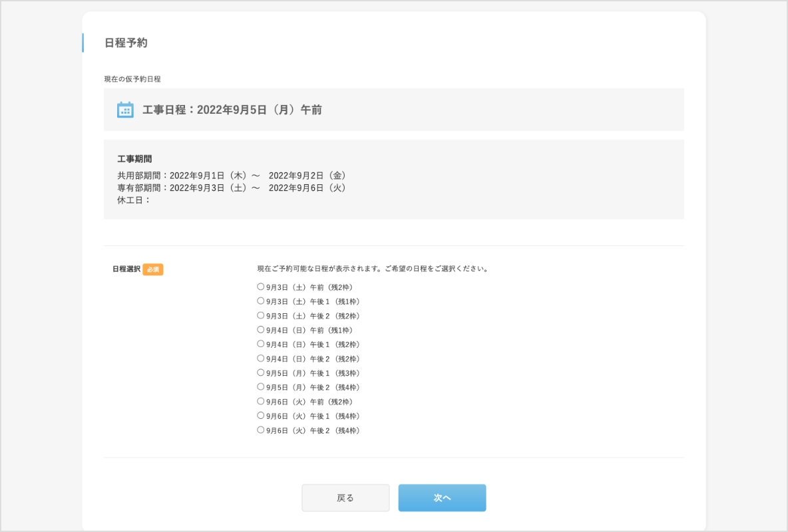Screen dimensions: 788x532
Task: Select 9月5日（月）午後2 with 残4枠
Action: pos(261,387)
